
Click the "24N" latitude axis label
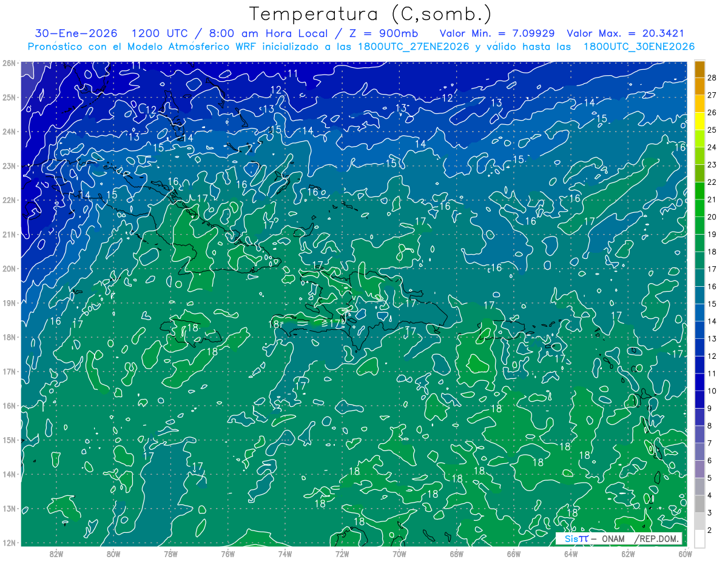coord(8,132)
